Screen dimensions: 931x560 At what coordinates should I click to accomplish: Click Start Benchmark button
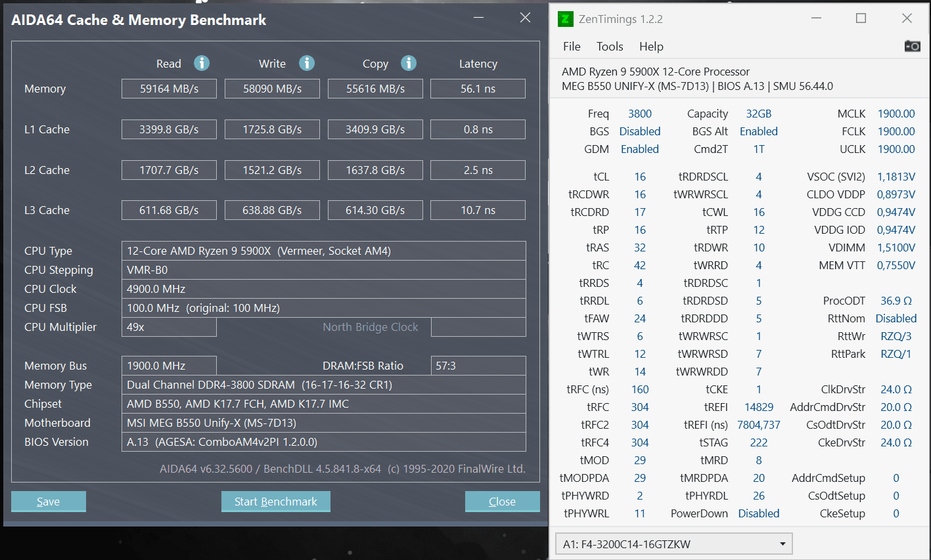coord(276,502)
